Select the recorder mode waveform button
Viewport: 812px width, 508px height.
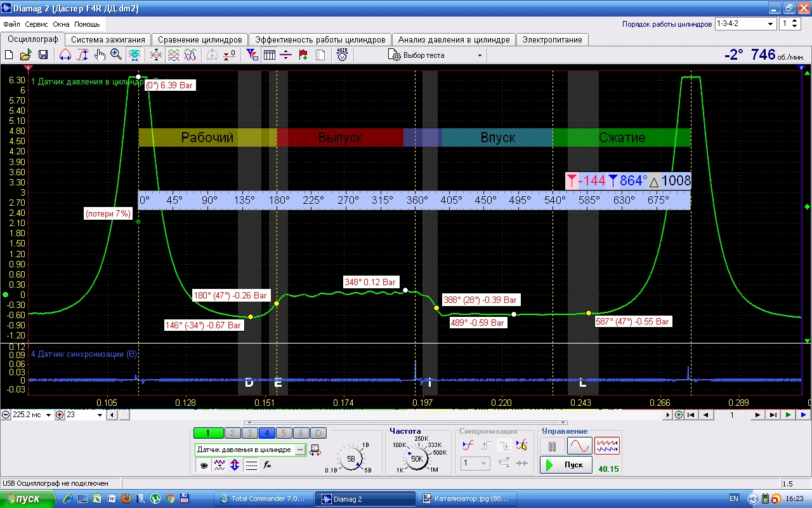(607, 446)
